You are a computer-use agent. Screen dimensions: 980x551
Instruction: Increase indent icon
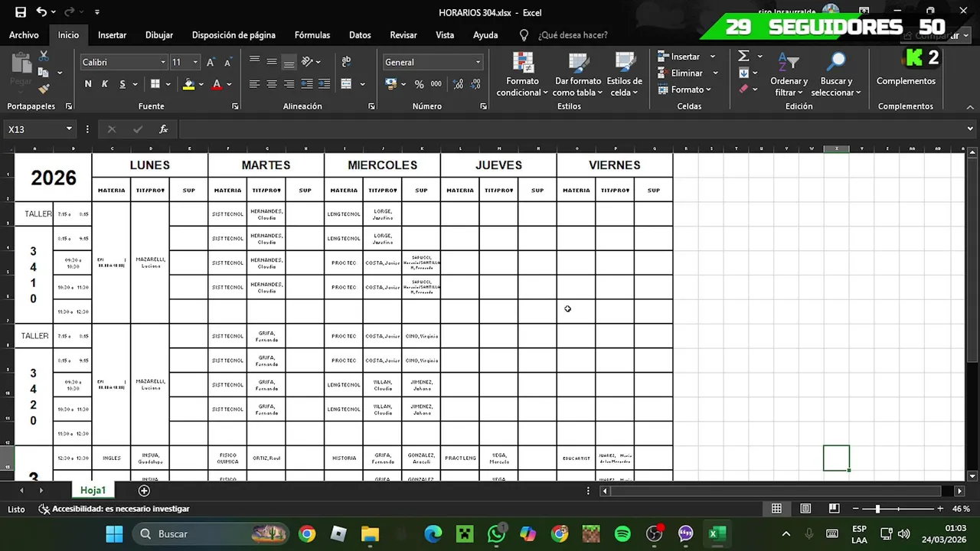325,84
